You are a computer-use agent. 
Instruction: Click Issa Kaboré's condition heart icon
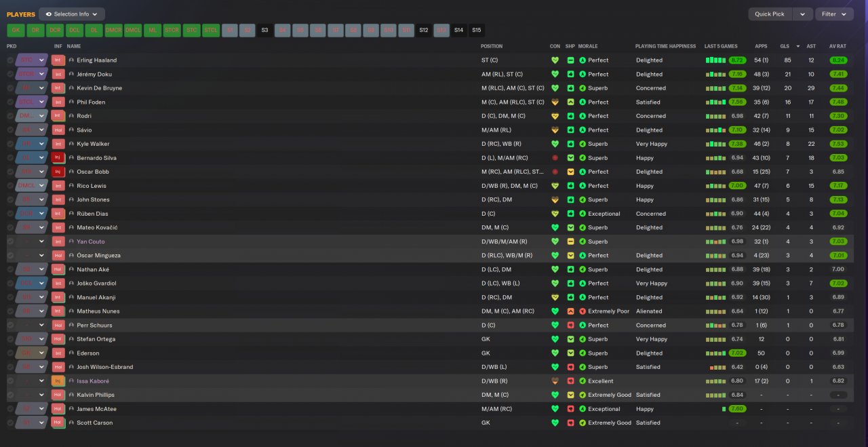(x=555, y=381)
